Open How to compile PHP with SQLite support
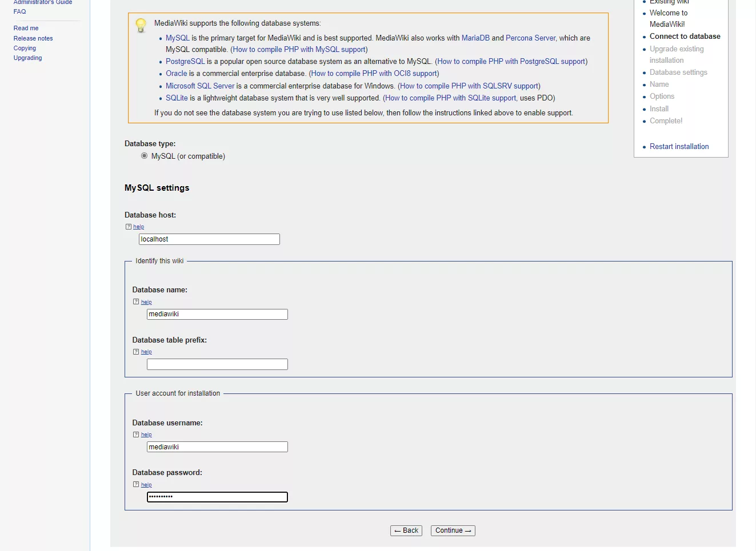 pos(450,98)
